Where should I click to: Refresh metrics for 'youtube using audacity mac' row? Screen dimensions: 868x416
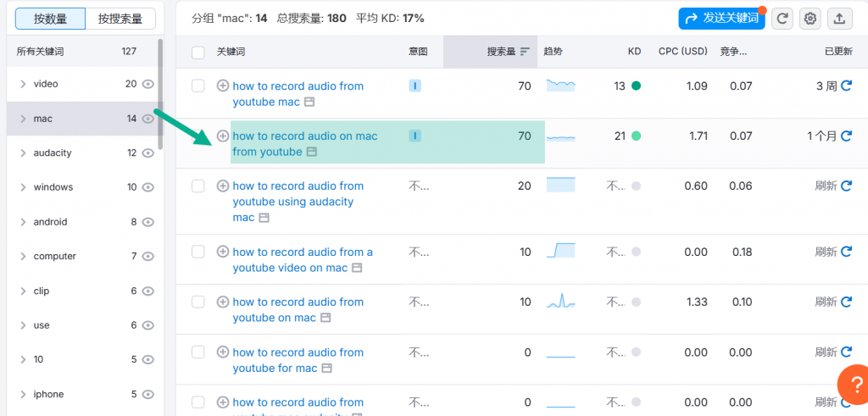coord(847,186)
